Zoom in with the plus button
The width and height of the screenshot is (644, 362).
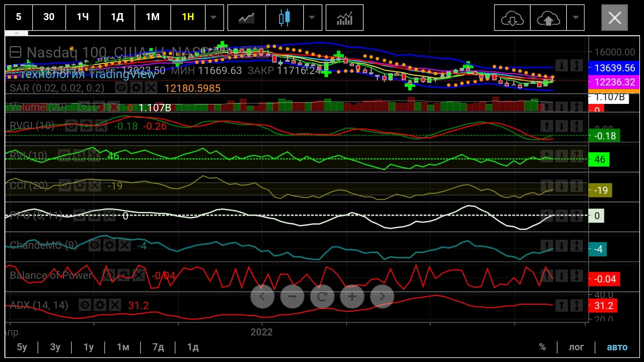tap(352, 297)
